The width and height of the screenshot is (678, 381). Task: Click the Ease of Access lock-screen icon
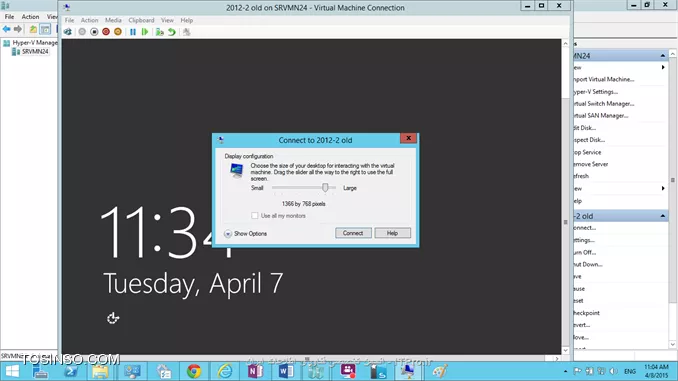113,318
